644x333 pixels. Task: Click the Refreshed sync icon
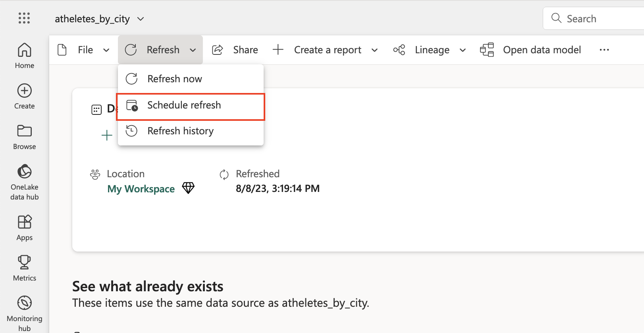tap(224, 174)
